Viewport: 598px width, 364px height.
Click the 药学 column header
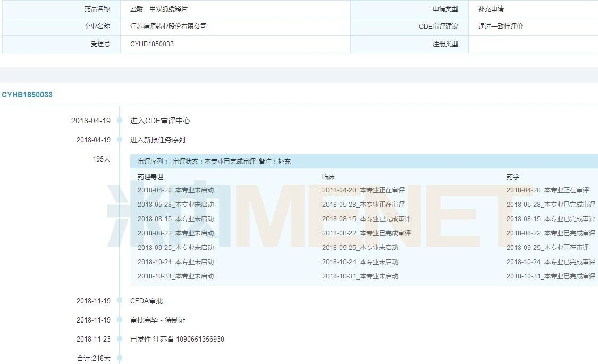point(513,176)
